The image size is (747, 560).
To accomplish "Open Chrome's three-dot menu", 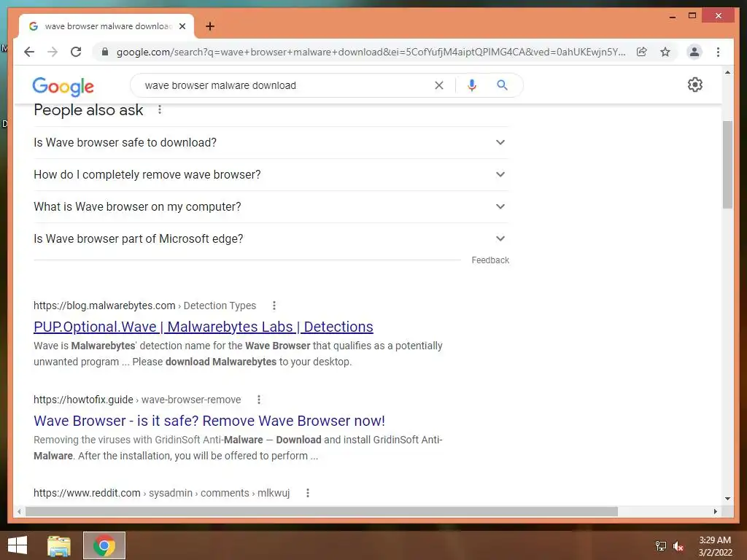I will pos(718,52).
